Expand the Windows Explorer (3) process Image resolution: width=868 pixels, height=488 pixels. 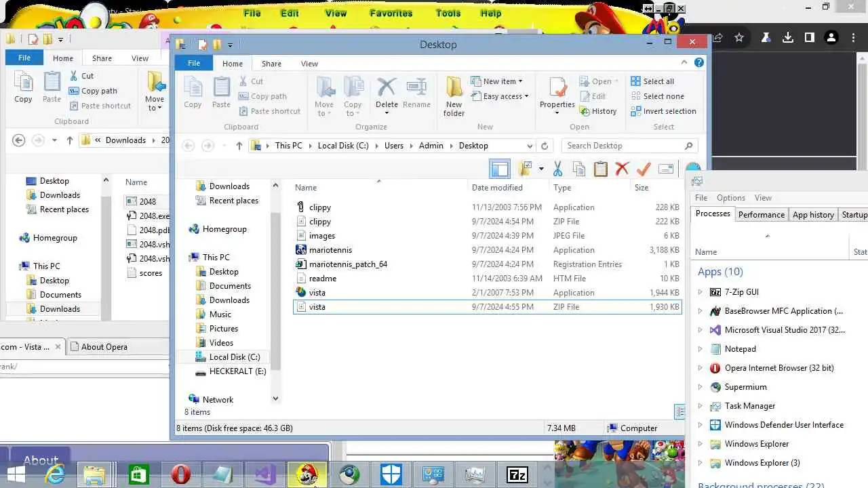[x=701, y=463]
